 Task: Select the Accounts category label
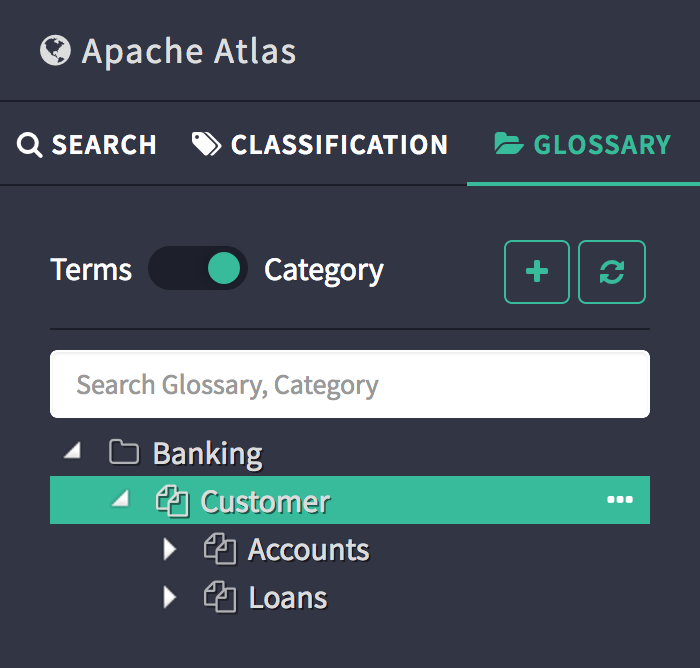(x=309, y=549)
